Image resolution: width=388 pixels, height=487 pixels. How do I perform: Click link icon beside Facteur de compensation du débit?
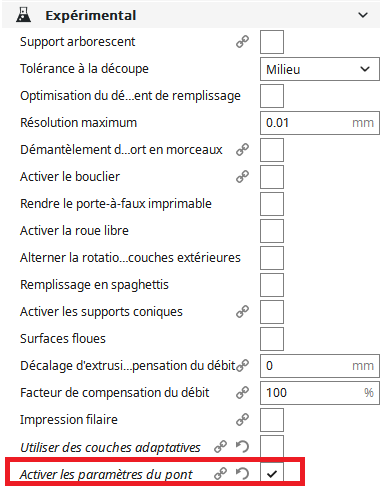coord(242,393)
